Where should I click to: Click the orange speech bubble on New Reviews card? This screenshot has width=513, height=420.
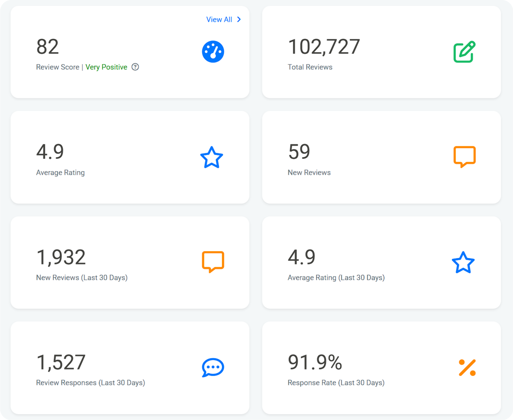tap(464, 157)
